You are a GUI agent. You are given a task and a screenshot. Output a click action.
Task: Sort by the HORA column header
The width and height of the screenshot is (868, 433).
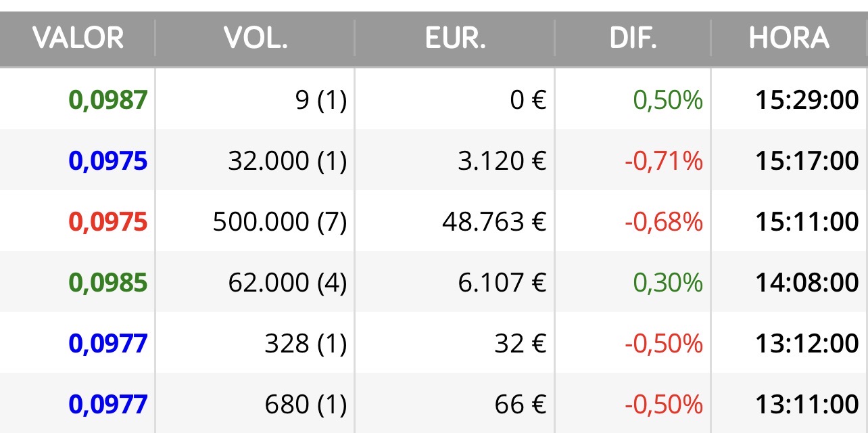789,38
